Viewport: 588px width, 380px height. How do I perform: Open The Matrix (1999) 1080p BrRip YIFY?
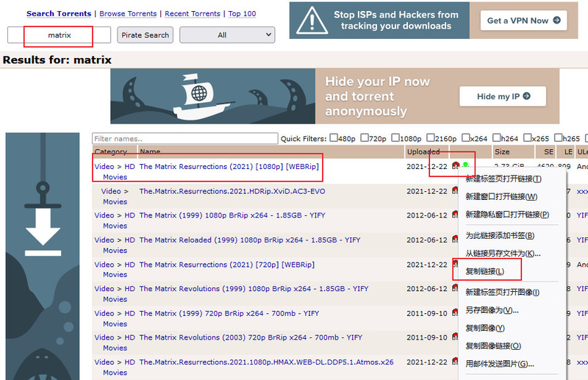[232, 215]
